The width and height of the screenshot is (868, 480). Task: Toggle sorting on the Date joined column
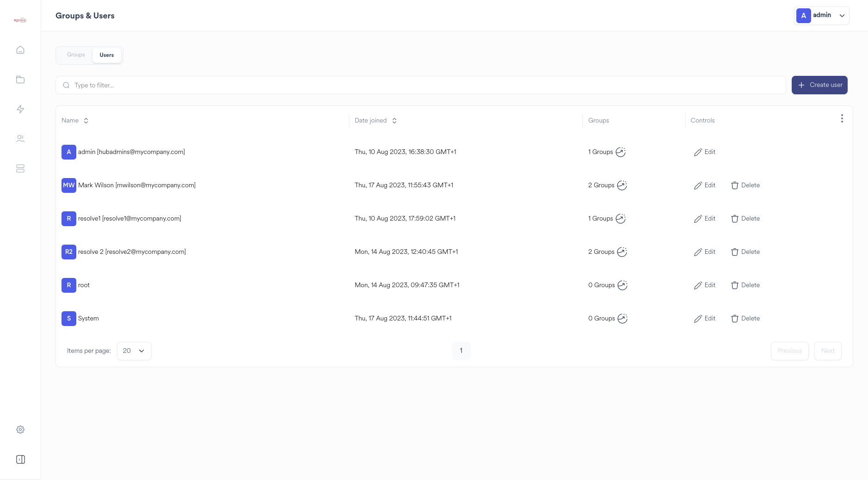pos(394,120)
